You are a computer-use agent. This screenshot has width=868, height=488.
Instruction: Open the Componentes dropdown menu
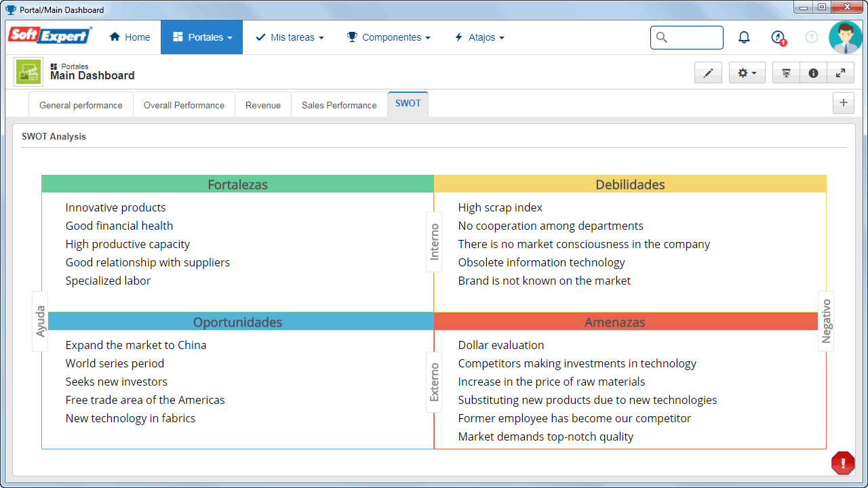389,37
